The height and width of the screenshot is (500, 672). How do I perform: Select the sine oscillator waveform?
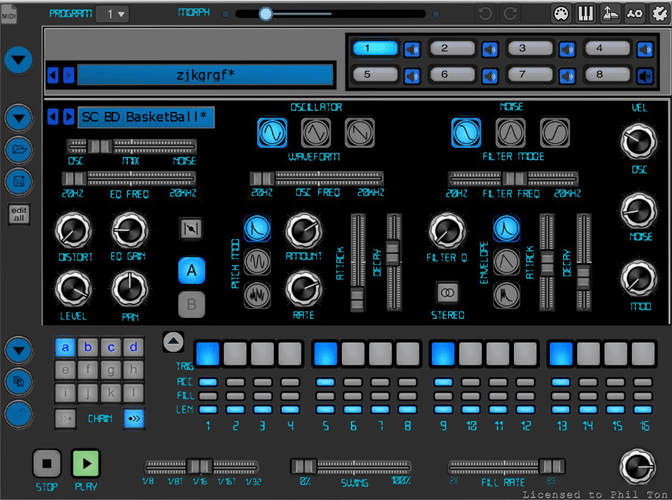[x=272, y=133]
